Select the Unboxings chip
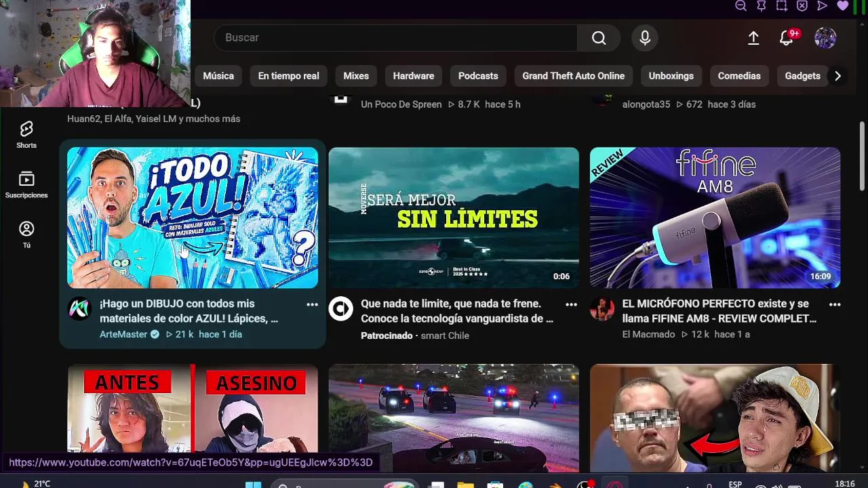 (x=671, y=76)
